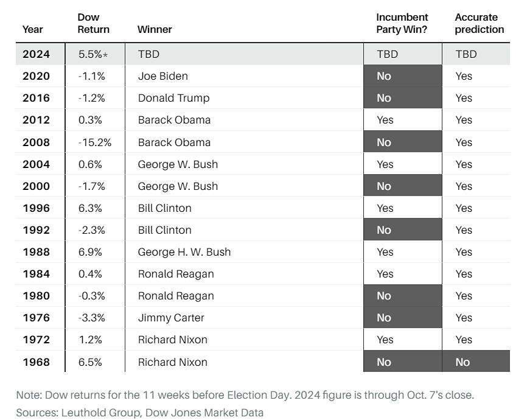527x420 pixels.
Task: Click the Dow Return column header
Action: [x=94, y=23]
